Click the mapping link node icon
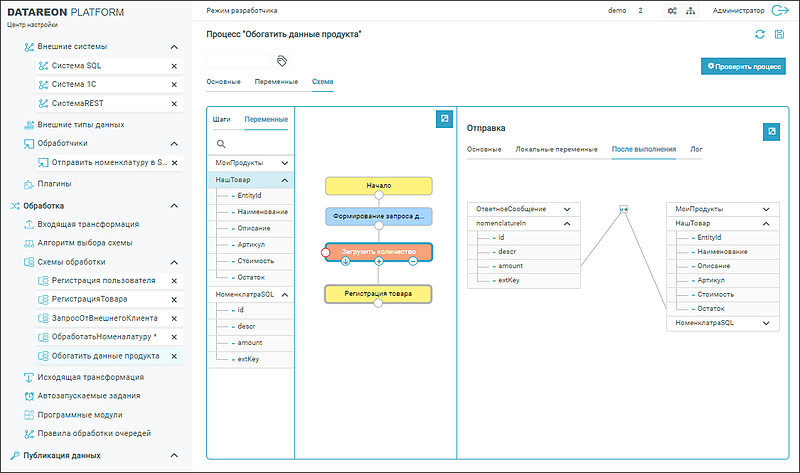800x473 pixels. click(x=623, y=209)
